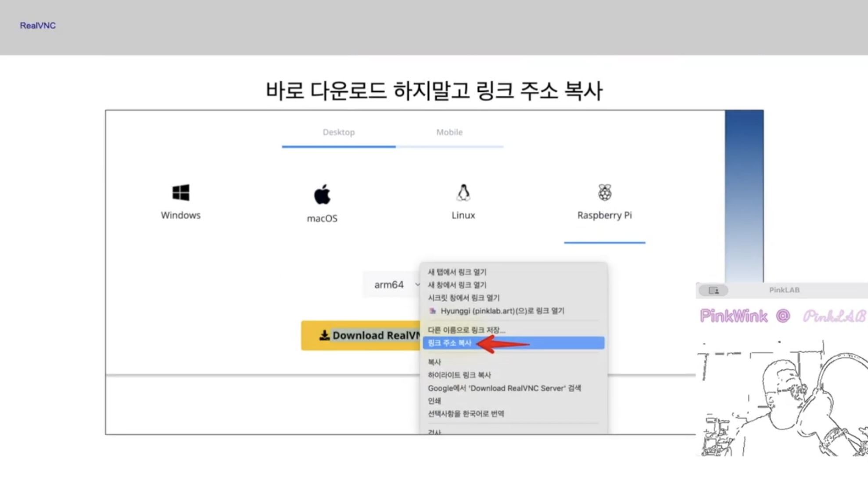Click the screen share icon beside PinkLAB
The width and height of the screenshot is (868, 494).
713,290
